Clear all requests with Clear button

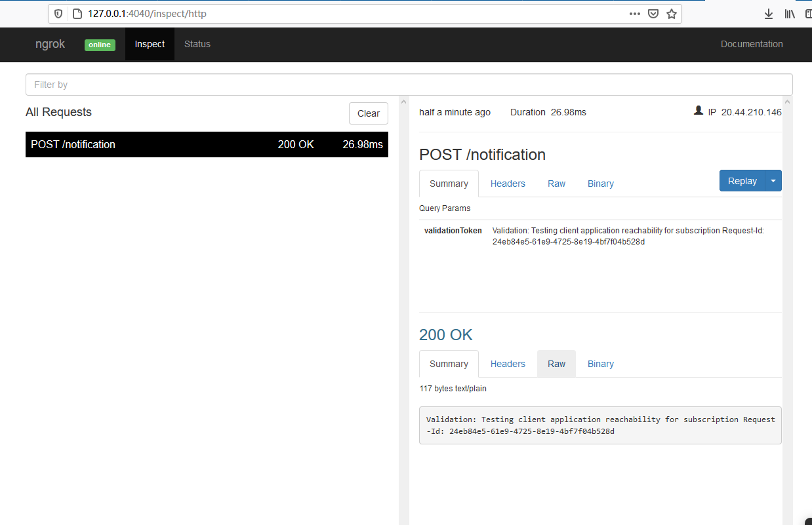[369, 113]
